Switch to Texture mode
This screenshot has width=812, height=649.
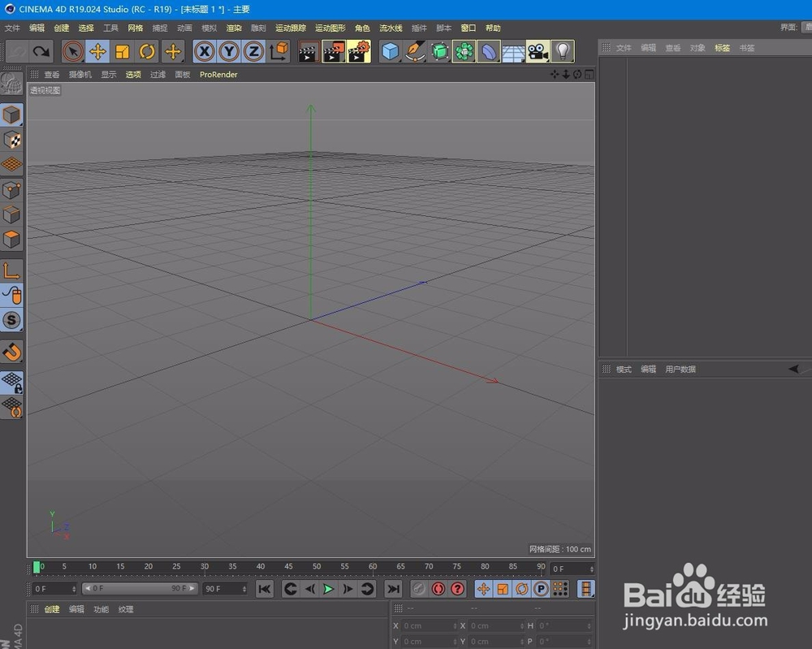11,140
